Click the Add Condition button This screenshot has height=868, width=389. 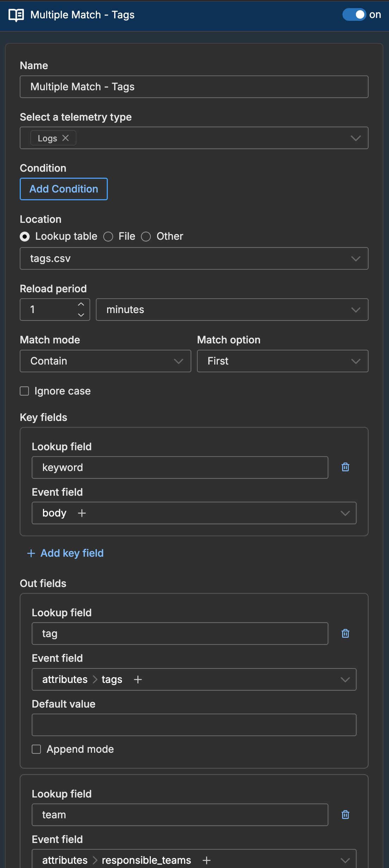pyautogui.click(x=64, y=189)
